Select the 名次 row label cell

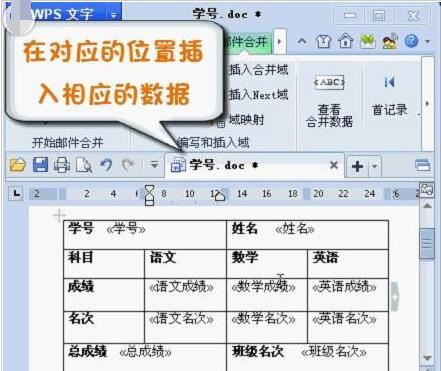click(x=104, y=328)
